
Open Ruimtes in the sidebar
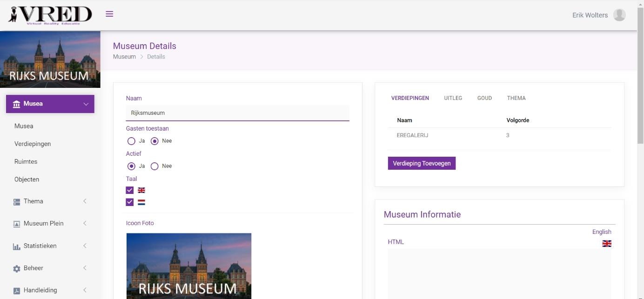click(26, 161)
